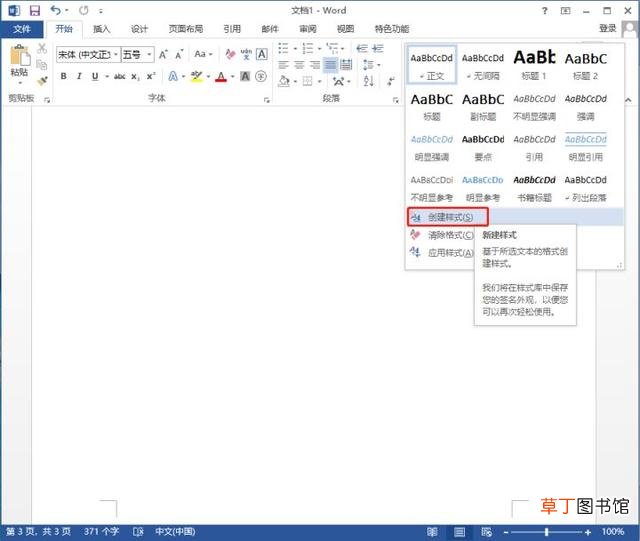
Task: Click the Phonetic Guide icon
Action: click(x=246, y=54)
